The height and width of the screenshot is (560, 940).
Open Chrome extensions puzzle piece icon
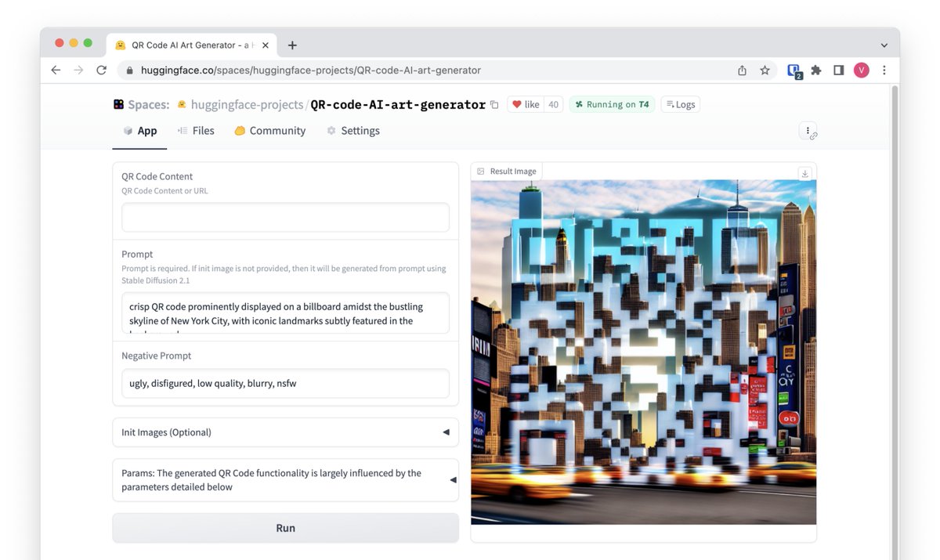815,70
